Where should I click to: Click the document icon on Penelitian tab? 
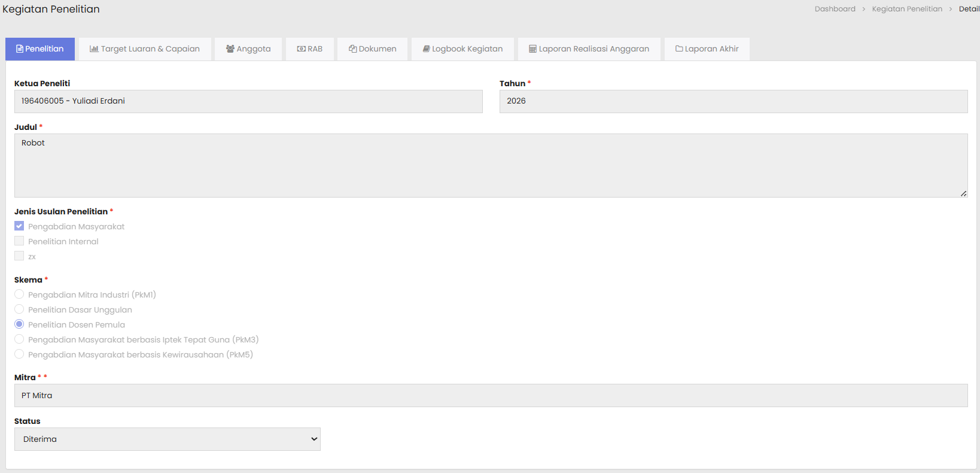click(x=20, y=49)
